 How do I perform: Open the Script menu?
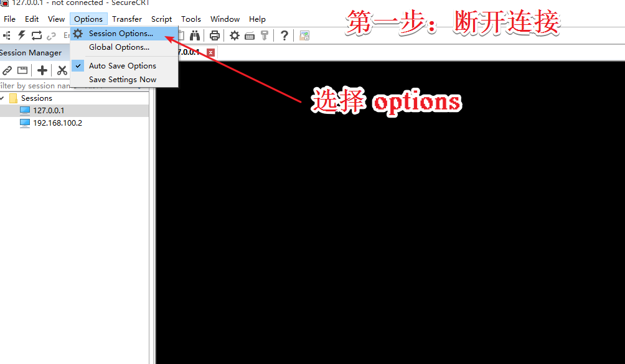[x=161, y=19]
